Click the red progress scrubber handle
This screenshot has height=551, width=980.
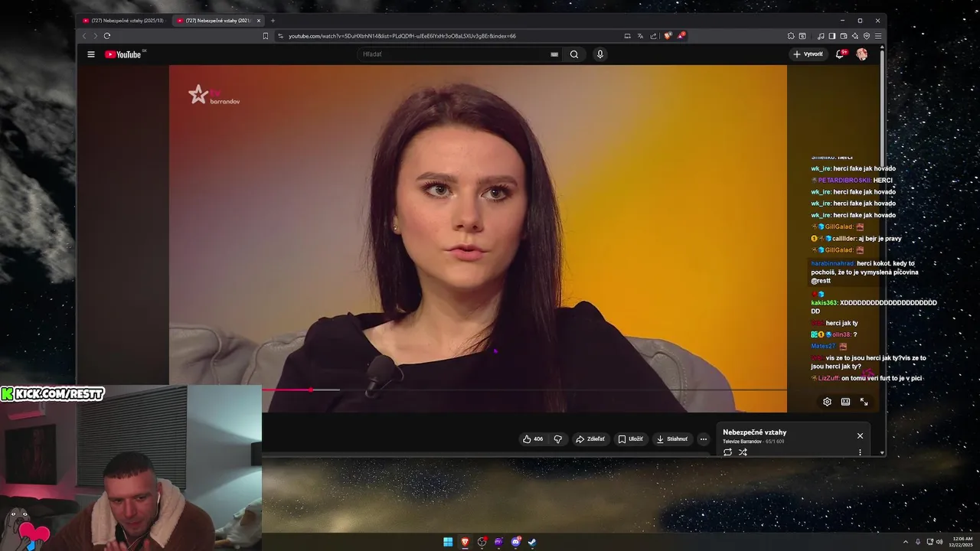click(x=311, y=390)
